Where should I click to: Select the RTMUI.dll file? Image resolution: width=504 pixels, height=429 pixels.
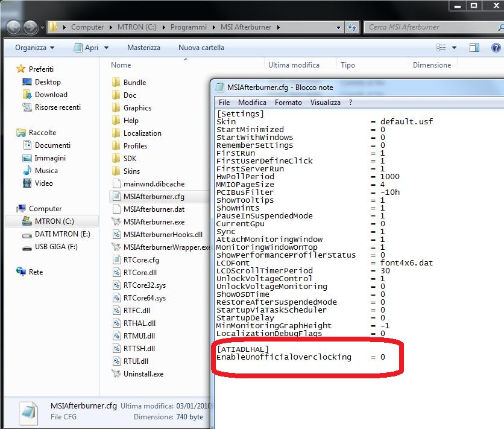[x=134, y=335]
